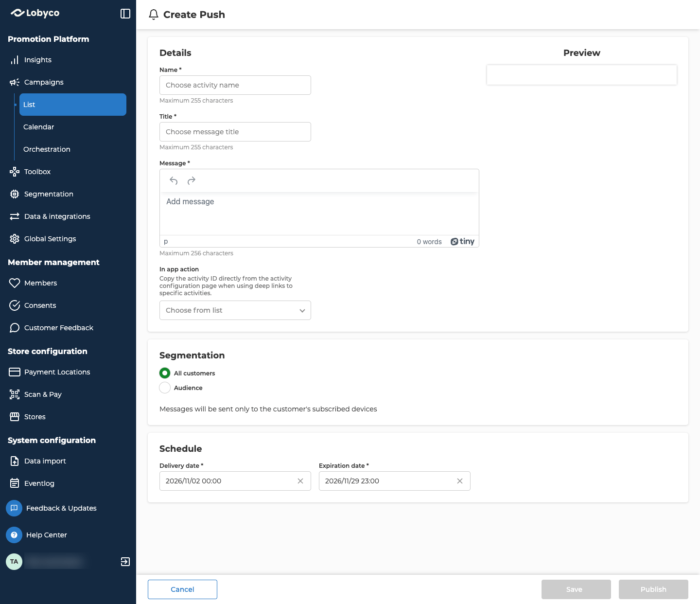Undo in the message editor
This screenshot has width=700, height=604.
coord(174,180)
